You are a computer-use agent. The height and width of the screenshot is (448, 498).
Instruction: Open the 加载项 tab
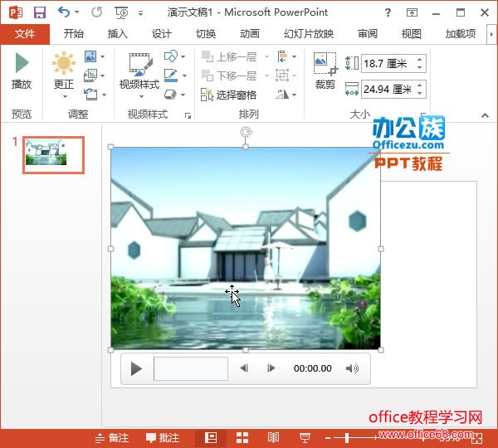pyautogui.click(x=461, y=34)
